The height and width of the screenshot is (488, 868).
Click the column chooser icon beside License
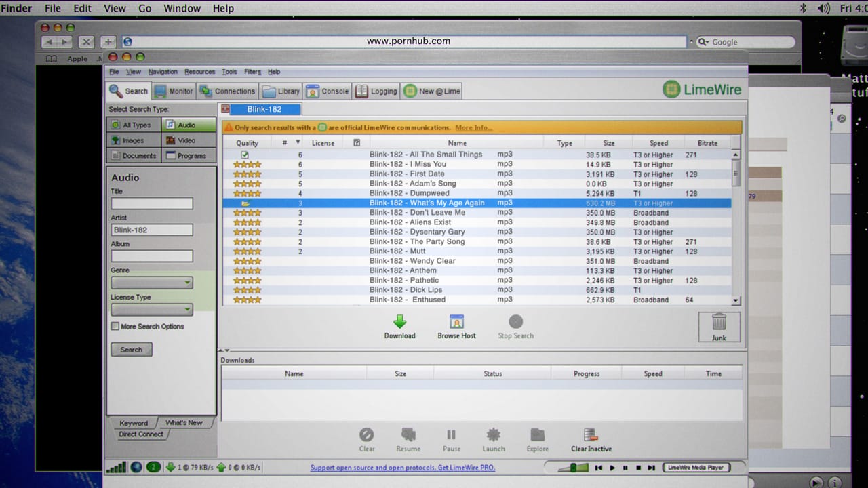pyautogui.click(x=357, y=143)
